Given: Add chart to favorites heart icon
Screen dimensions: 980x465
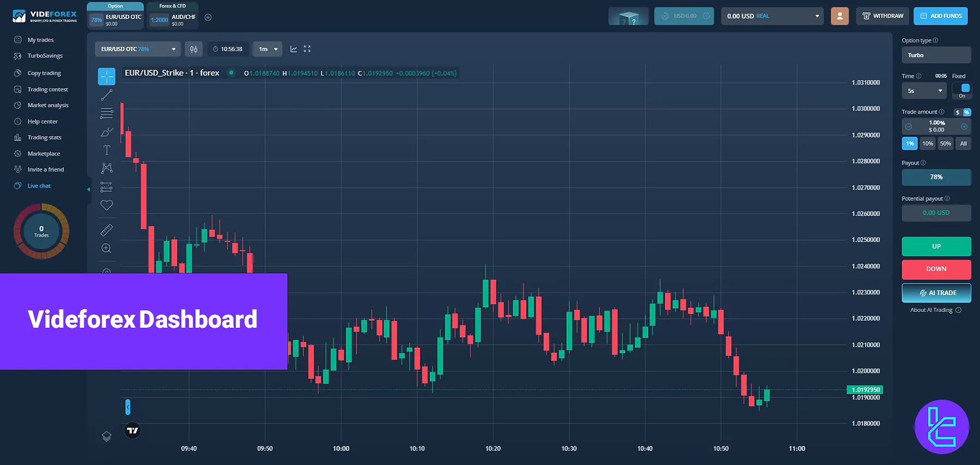Looking at the screenshot, I should [x=107, y=205].
